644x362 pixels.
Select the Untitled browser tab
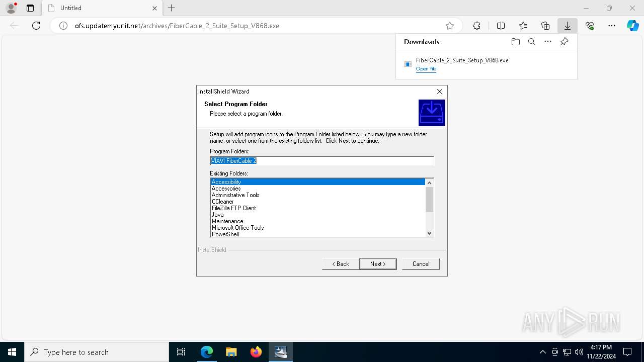[102, 8]
